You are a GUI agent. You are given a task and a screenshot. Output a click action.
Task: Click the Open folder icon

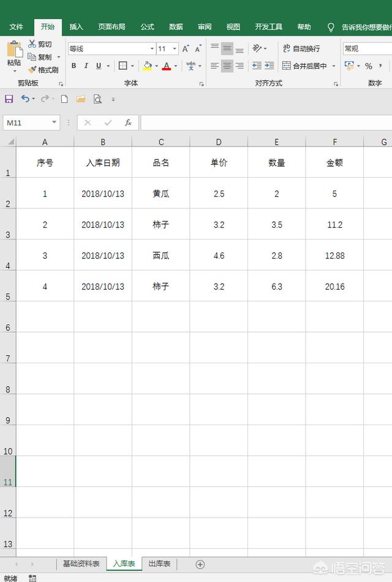tap(81, 99)
